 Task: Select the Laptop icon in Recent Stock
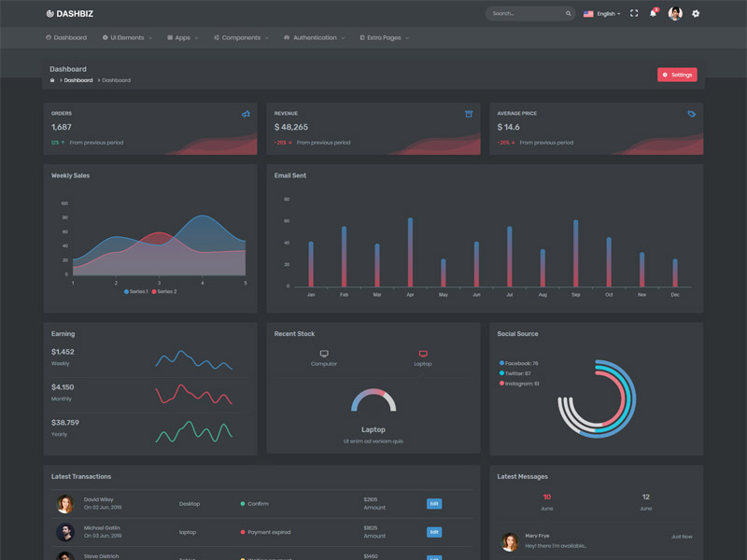[x=422, y=355]
